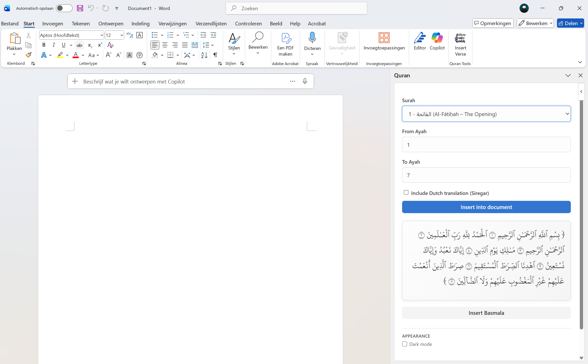Open the Copilot ribbon button
Image resolution: width=588 pixels, height=364 pixels.
437,41
